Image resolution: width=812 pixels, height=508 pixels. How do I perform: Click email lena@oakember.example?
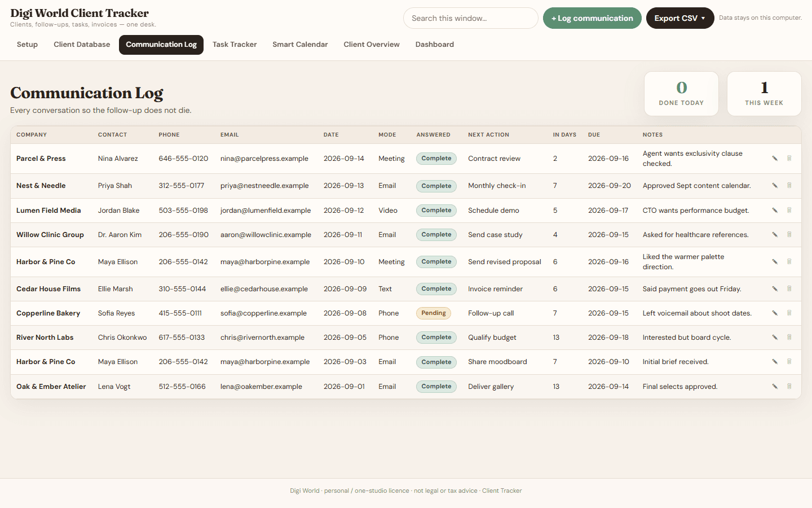[261, 387]
